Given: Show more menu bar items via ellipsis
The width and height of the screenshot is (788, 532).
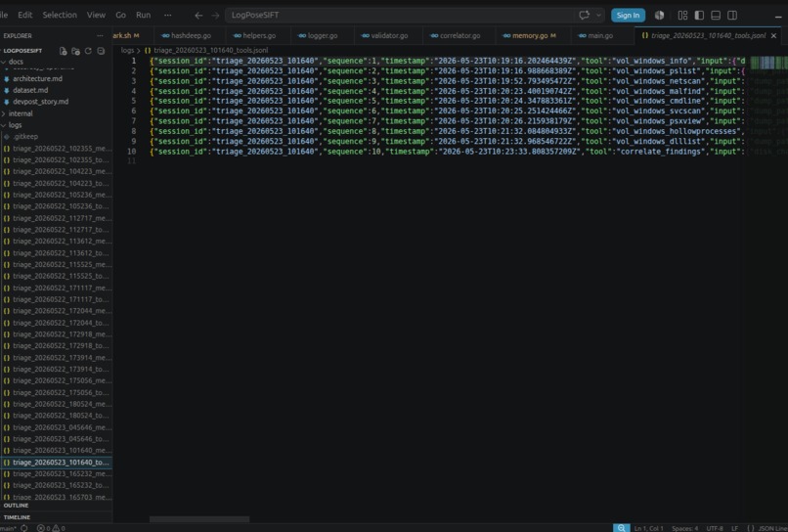Looking at the screenshot, I should tap(168, 15).
